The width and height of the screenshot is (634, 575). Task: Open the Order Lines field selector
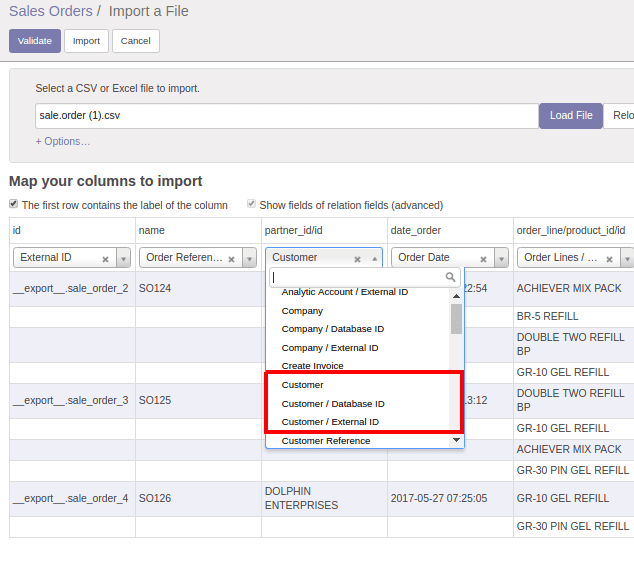coord(627,258)
